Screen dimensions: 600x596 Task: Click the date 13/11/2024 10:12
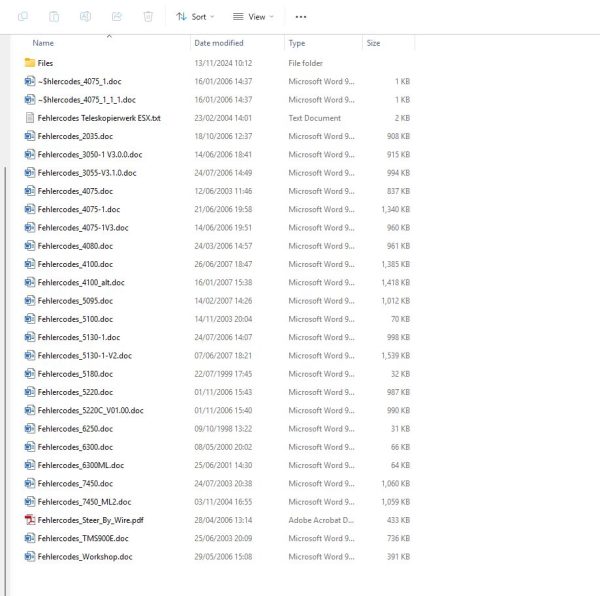coord(223,63)
